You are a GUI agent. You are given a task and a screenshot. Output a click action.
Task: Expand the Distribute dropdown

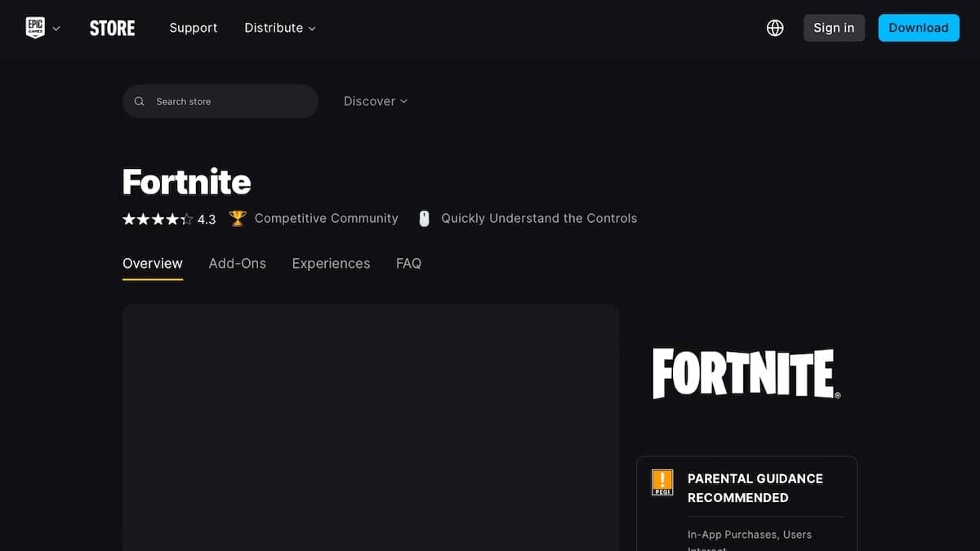(x=279, y=27)
